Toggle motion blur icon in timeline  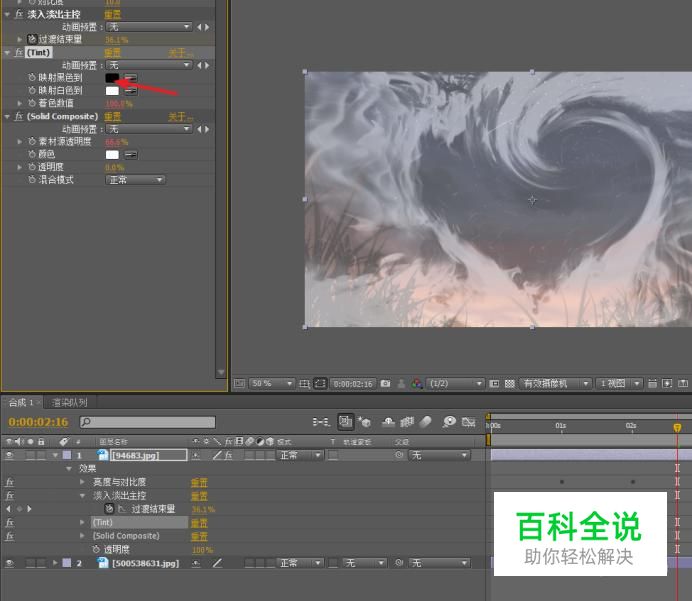[425, 422]
